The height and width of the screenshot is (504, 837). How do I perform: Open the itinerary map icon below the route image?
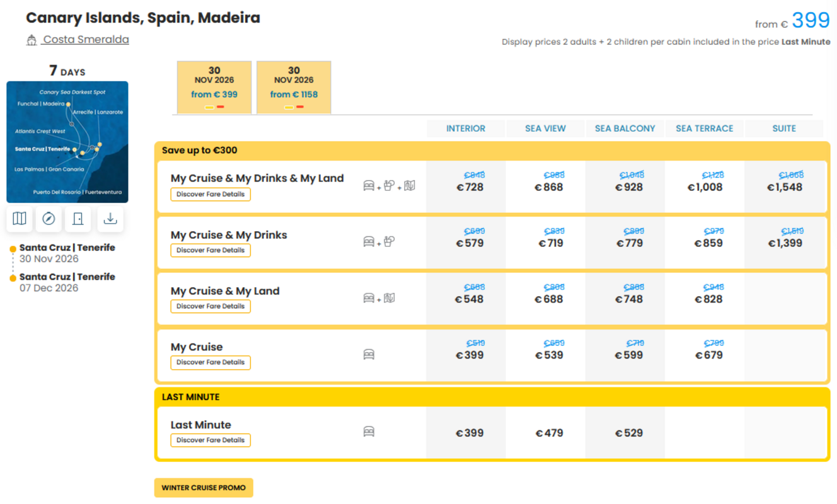[x=20, y=219]
